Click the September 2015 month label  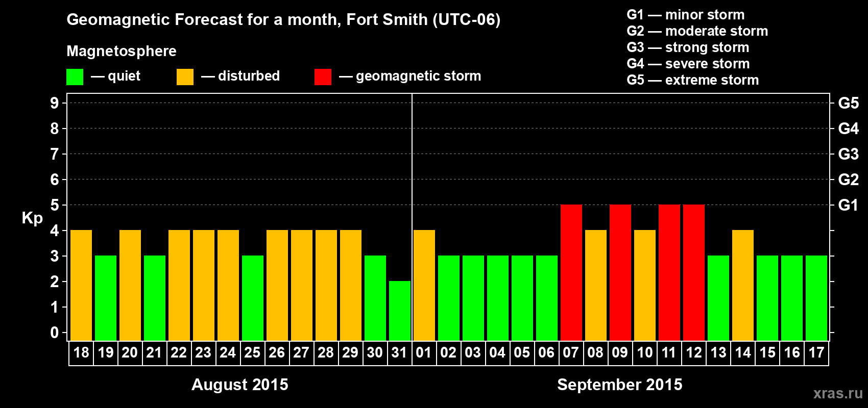pos(620,385)
